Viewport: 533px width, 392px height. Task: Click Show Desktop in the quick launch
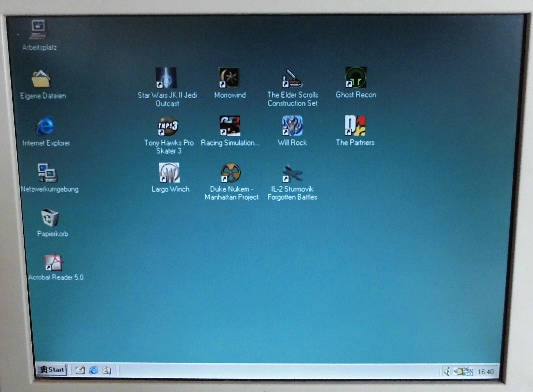pyautogui.click(x=80, y=370)
